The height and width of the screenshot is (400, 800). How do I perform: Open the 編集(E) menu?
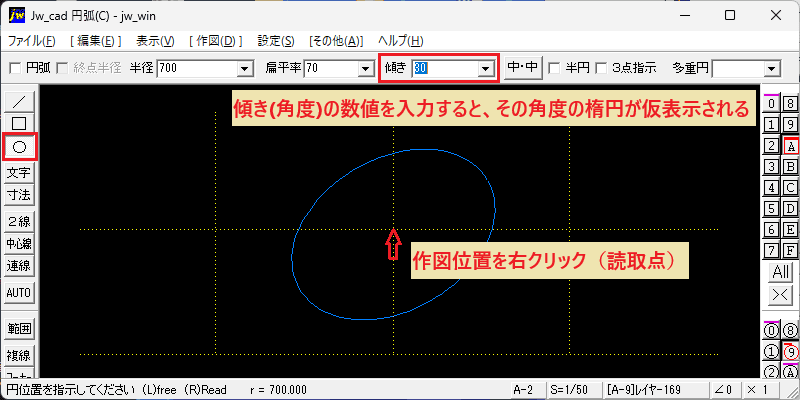[x=96, y=41]
